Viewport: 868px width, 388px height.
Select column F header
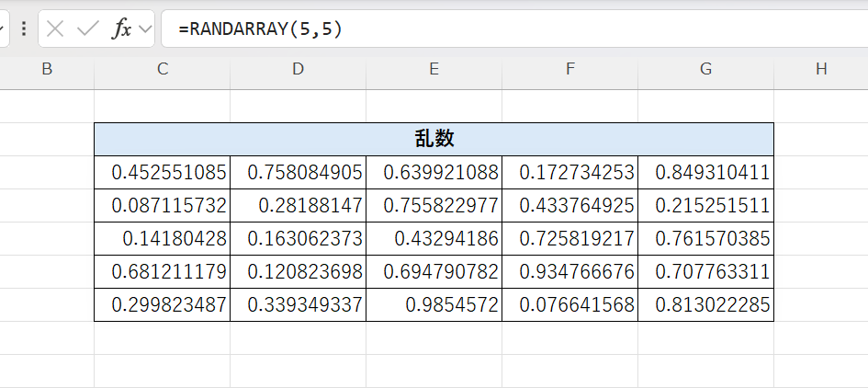pos(569,69)
